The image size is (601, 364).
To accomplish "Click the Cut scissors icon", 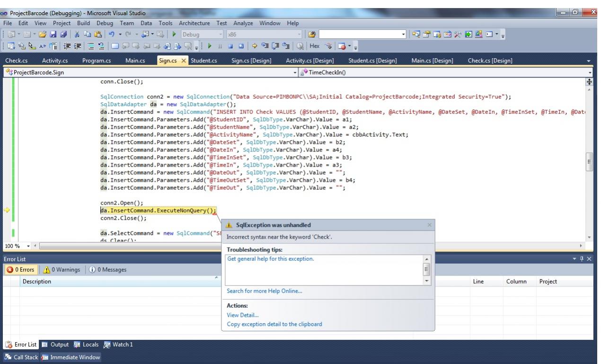I will tap(77, 35).
